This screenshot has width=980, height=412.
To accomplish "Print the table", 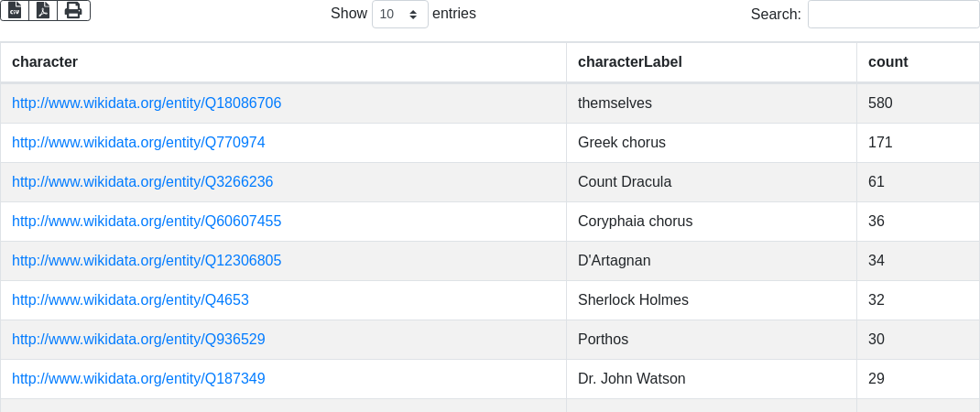I will pyautogui.click(x=73, y=10).
